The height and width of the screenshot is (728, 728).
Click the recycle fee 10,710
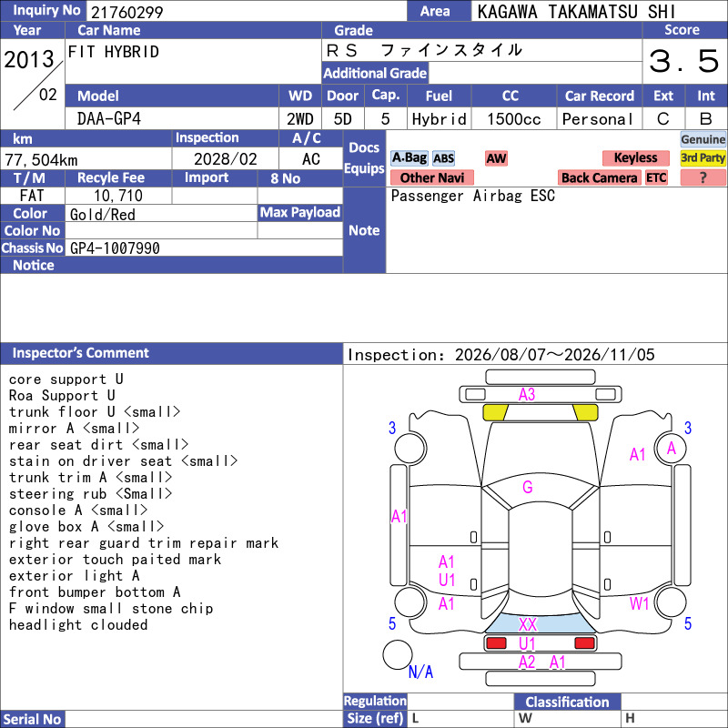118,196
